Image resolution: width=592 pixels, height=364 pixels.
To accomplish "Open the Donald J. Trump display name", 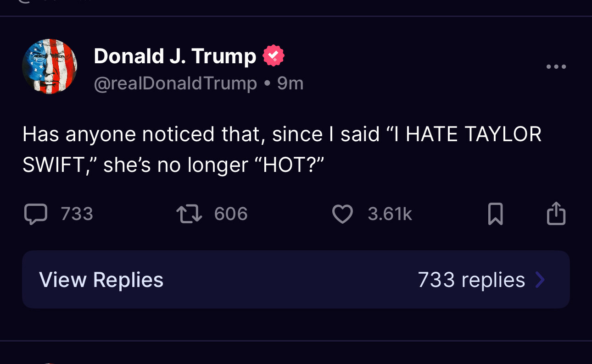I will [x=175, y=56].
